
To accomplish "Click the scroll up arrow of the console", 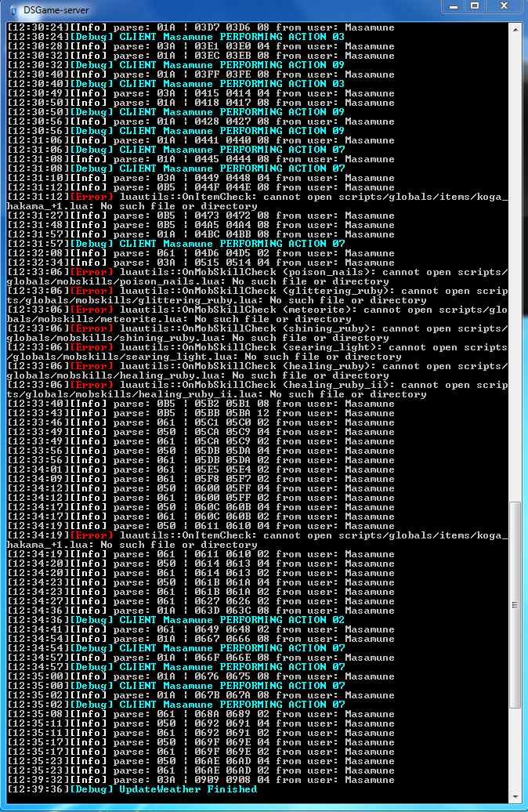I will click(x=515, y=30).
